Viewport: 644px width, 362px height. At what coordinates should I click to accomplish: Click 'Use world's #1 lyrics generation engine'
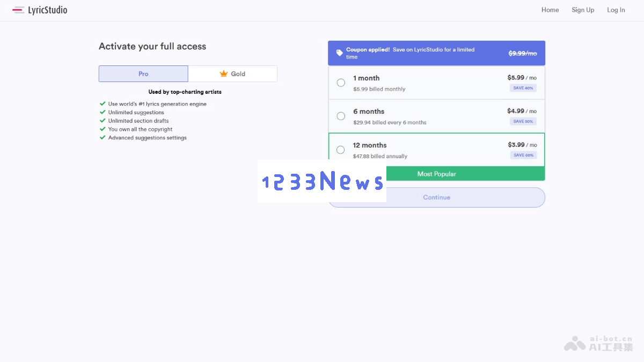coord(157,104)
